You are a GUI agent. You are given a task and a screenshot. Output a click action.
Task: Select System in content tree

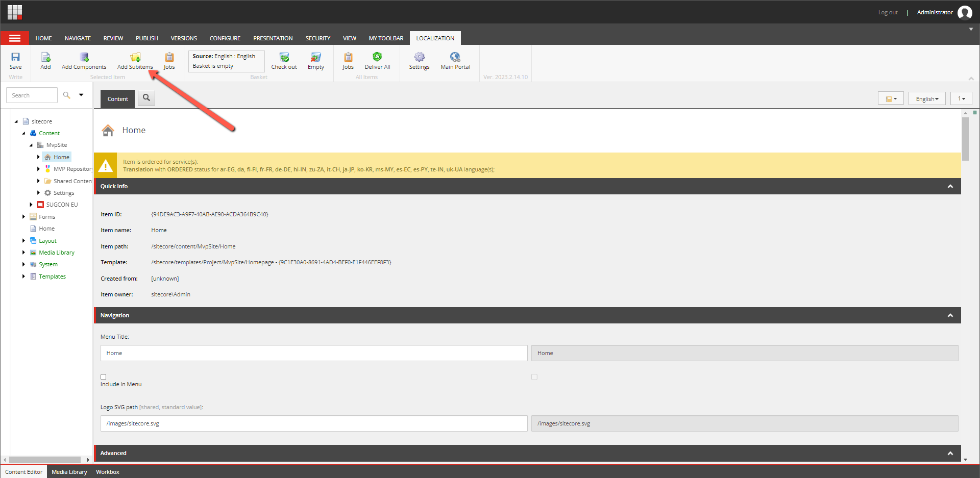48,264
